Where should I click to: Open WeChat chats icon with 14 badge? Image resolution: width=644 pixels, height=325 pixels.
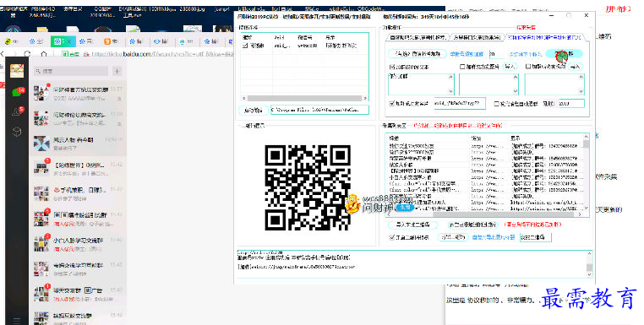tap(18, 91)
